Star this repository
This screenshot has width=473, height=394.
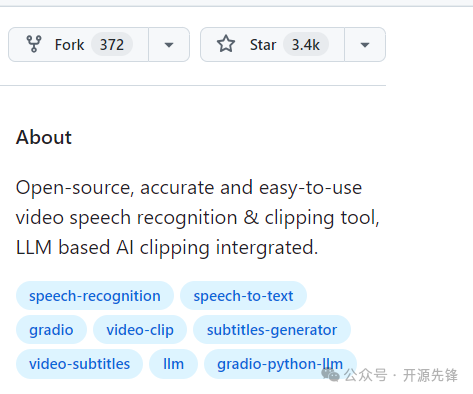pos(272,45)
